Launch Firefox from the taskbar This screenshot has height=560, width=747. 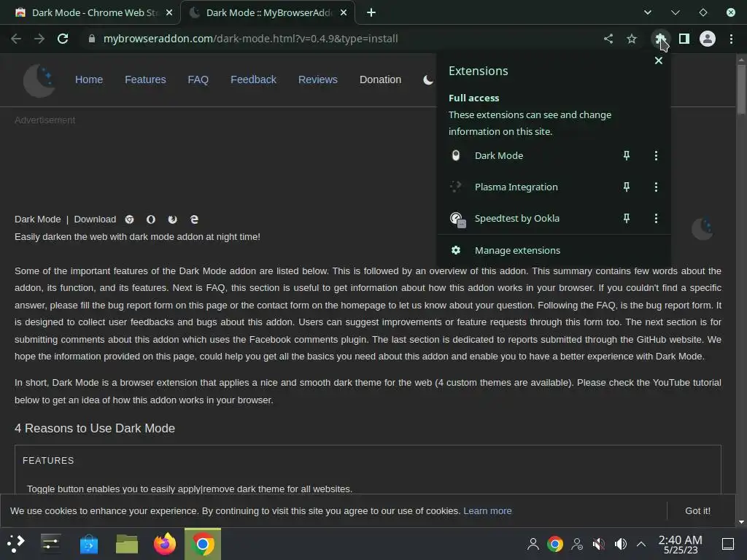click(165, 544)
